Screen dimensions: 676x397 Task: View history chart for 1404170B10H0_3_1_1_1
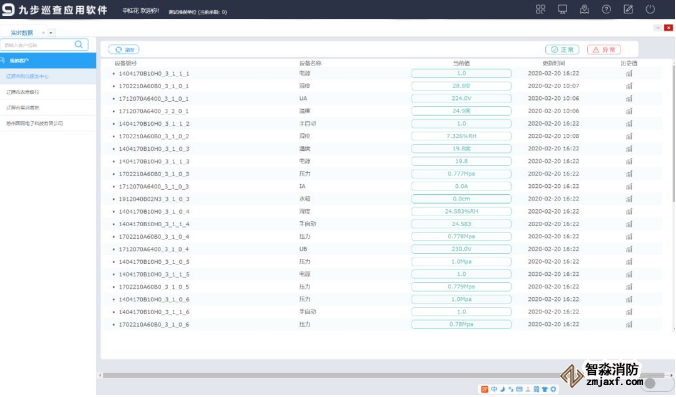coord(629,74)
